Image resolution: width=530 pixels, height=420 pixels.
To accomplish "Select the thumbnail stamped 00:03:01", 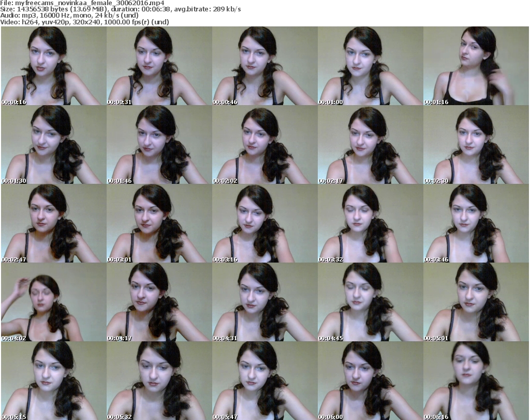I will (x=159, y=223).
